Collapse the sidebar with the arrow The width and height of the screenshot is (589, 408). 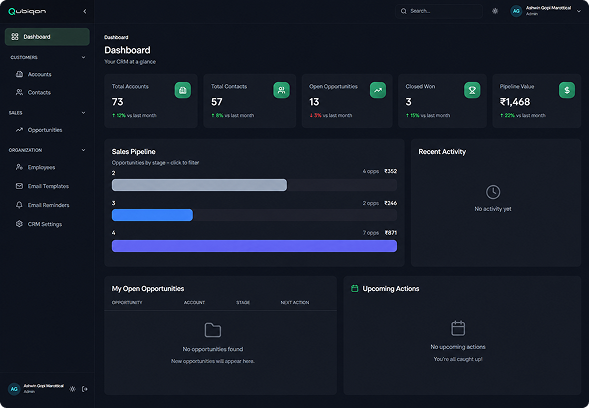point(85,12)
